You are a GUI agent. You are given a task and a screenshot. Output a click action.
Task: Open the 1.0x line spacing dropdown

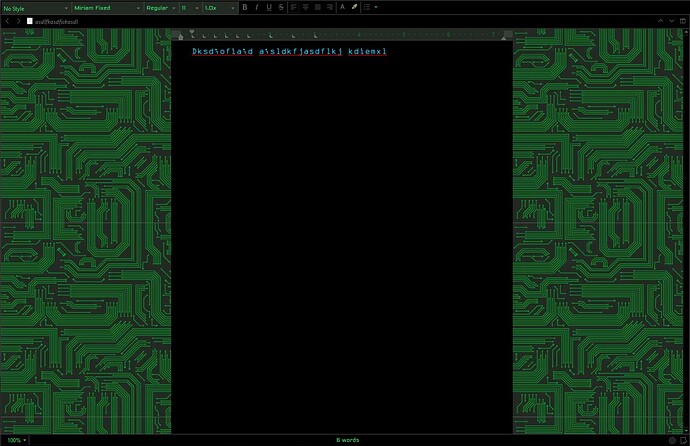(x=220, y=8)
